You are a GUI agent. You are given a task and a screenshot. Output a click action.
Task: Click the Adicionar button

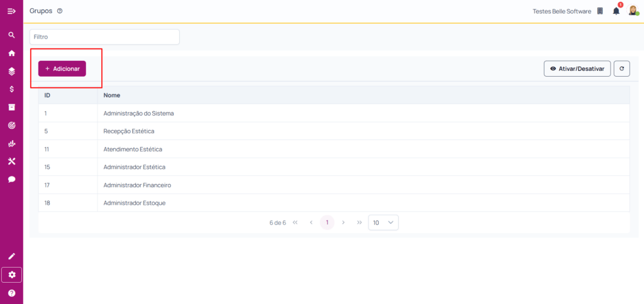(62, 68)
